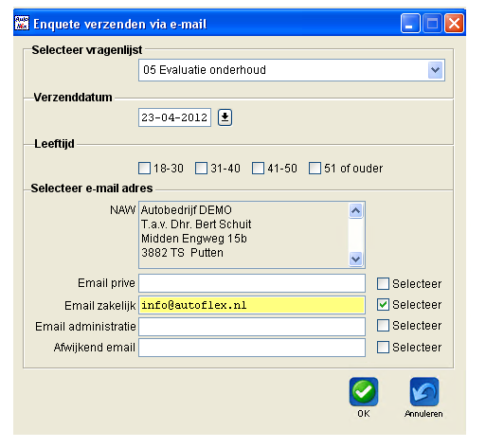The image size is (486, 448).
Task: Tick Selecteer next to Email prive
Action: 383,283
